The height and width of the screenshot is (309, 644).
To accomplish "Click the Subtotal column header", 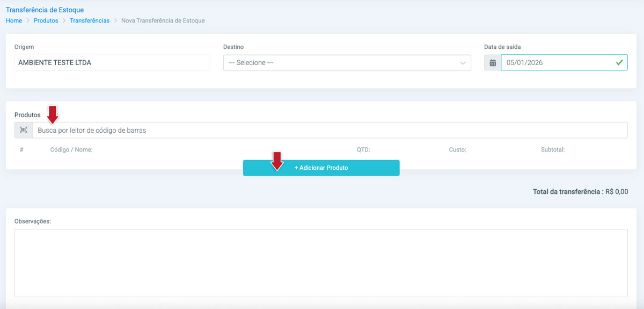I will coord(553,150).
